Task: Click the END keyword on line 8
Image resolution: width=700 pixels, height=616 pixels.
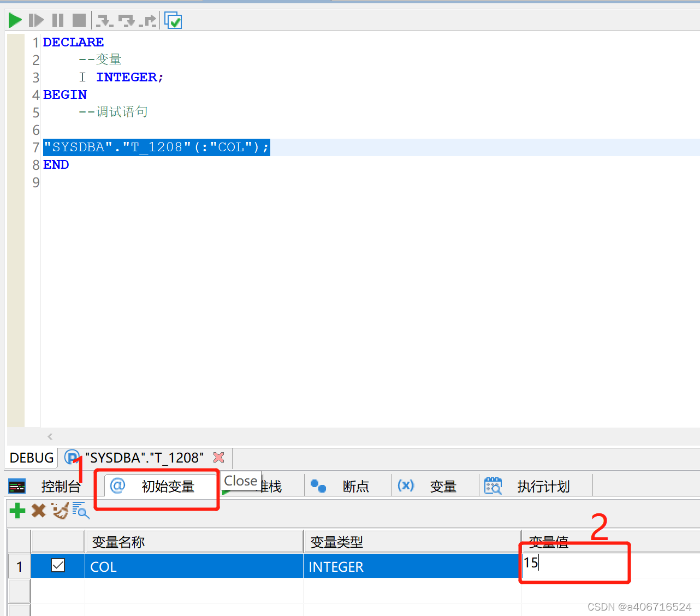Action: click(56, 164)
